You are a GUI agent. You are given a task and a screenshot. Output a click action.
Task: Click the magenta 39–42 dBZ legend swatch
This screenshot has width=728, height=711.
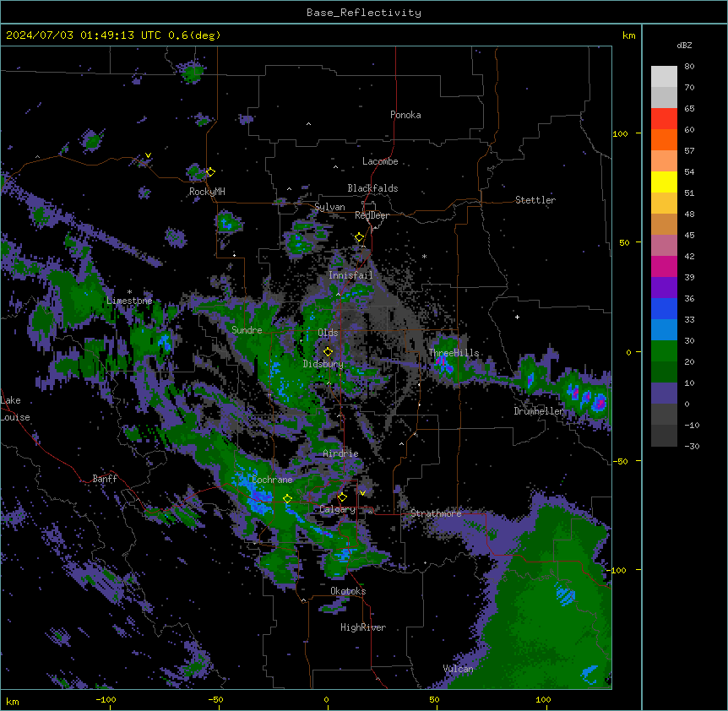(664, 267)
